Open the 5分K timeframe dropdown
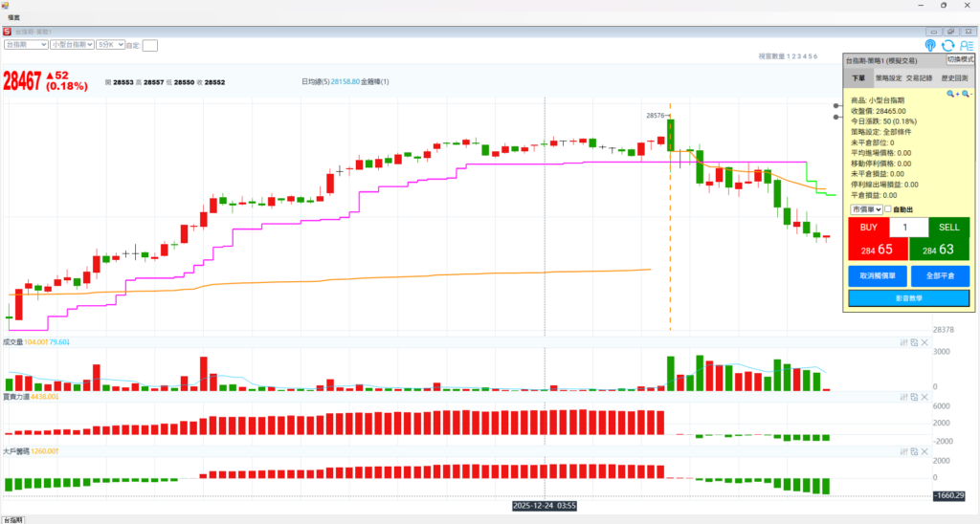Image resolution: width=980 pixels, height=524 pixels. click(111, 44)
